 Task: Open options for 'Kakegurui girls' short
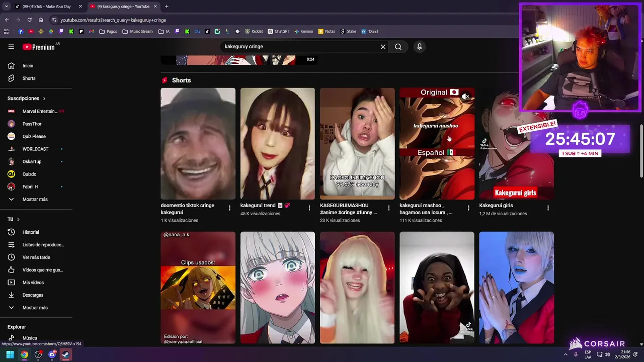[x=548, y=208]
